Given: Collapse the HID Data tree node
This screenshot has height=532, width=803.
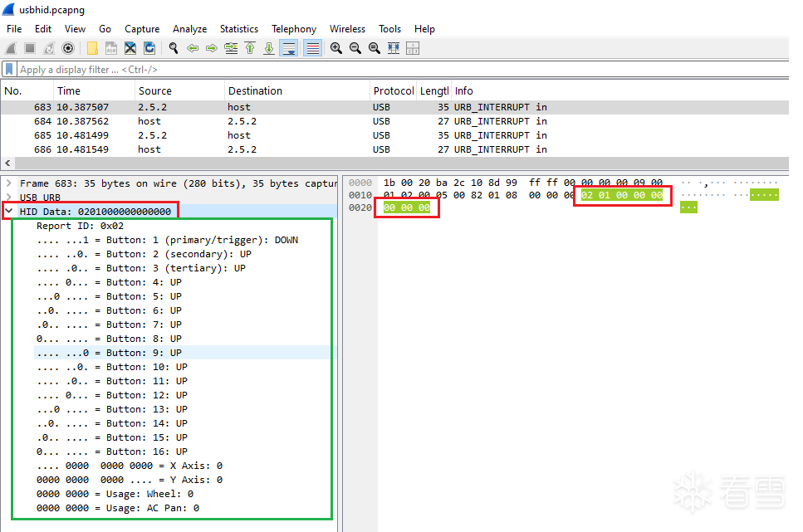Looking at the screenshot, I should click(x=9, y=212).
